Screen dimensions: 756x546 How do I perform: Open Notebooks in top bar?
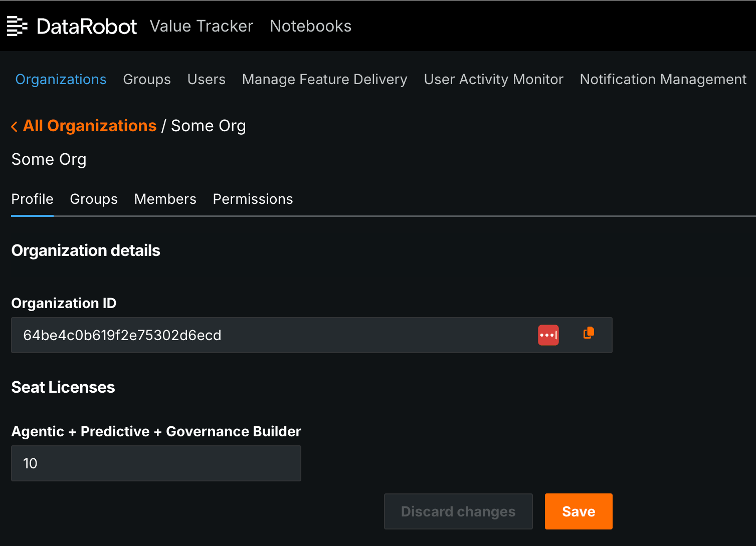pos(310,26)
